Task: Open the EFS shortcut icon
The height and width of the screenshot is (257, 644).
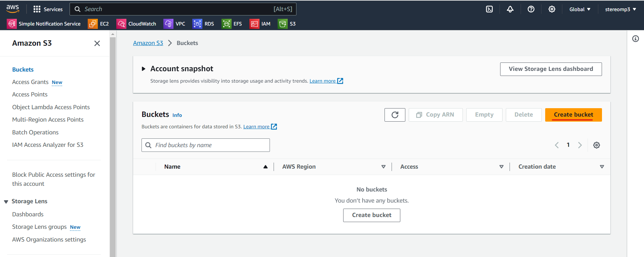Action: pos(227,24)
